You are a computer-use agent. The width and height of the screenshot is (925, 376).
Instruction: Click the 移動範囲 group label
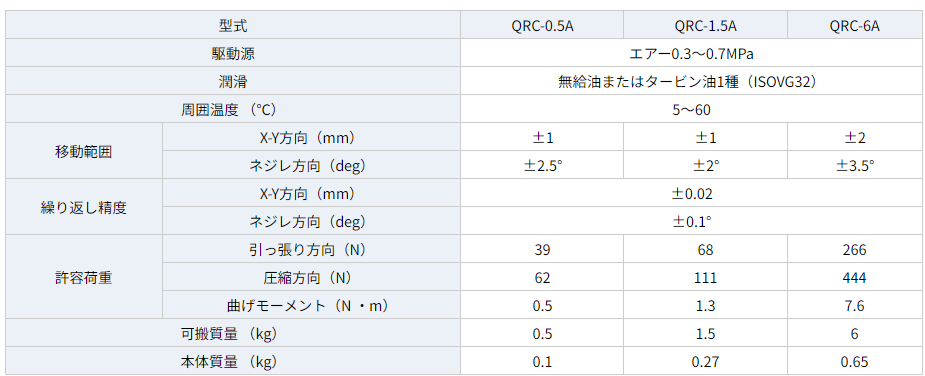84,151
